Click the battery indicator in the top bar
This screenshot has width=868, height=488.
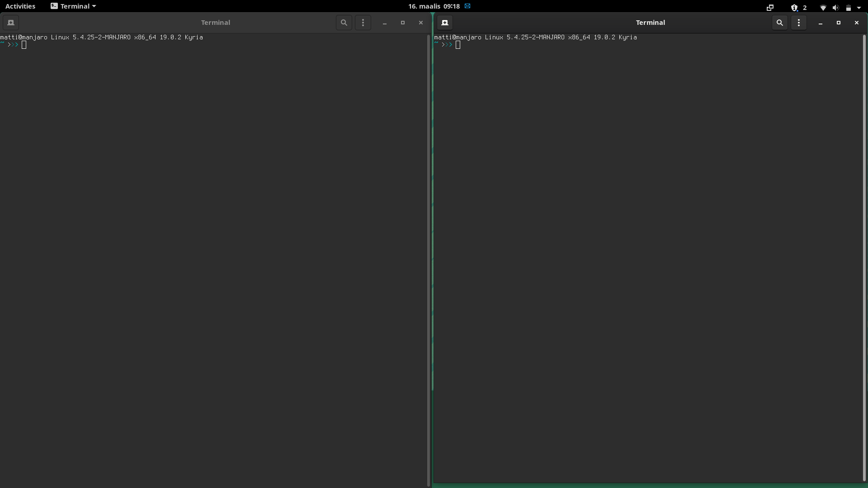click(849, 8)
